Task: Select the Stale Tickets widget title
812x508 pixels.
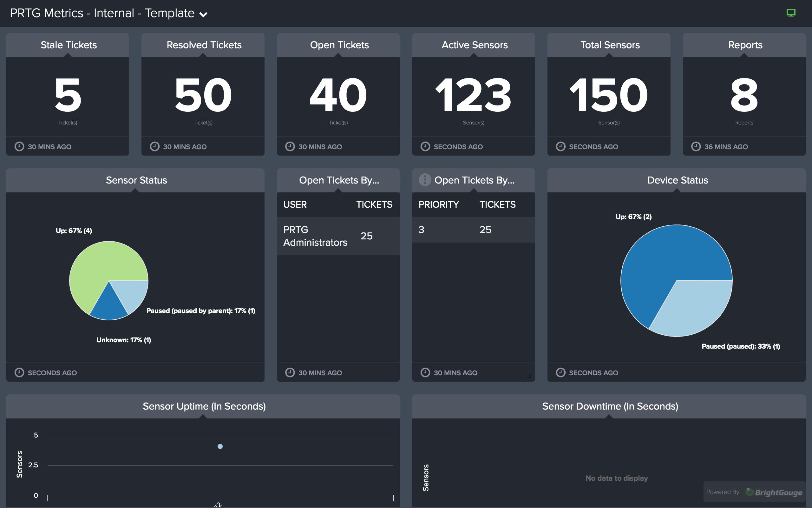Action: (69, 45)
